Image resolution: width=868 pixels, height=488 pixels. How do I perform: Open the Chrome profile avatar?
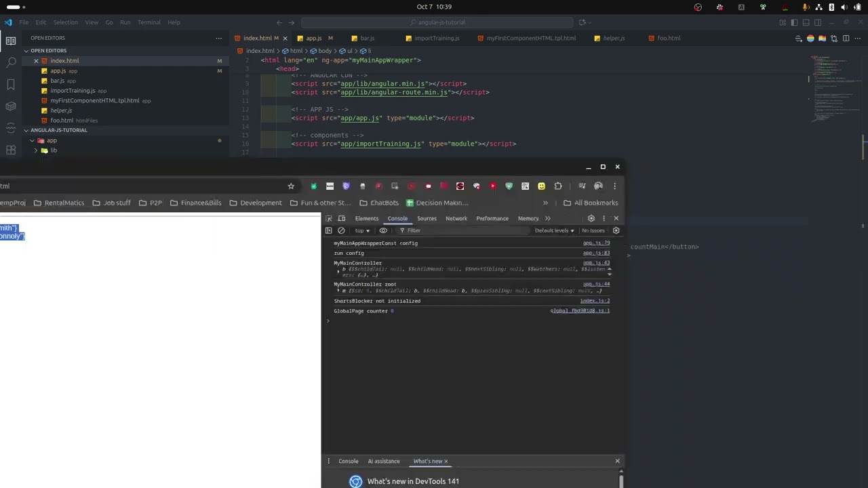coord(598,186)
